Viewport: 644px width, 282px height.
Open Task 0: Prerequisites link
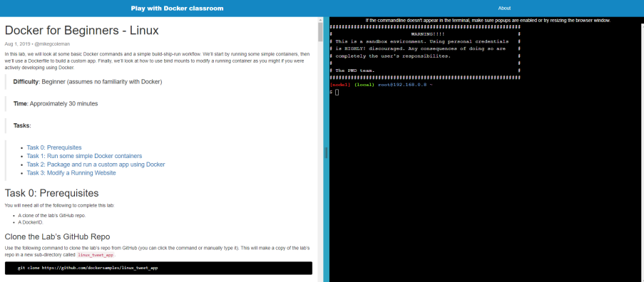54,147
